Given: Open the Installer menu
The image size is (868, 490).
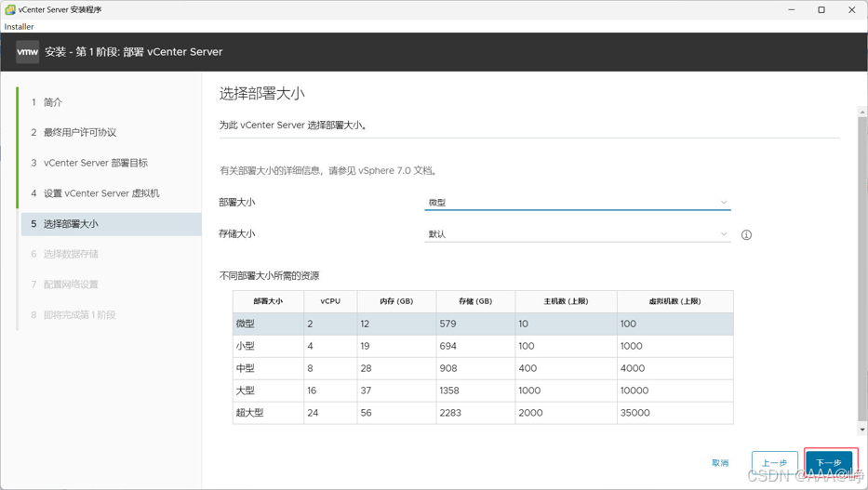Looking at the screenshot, I should tap(19, 27).
